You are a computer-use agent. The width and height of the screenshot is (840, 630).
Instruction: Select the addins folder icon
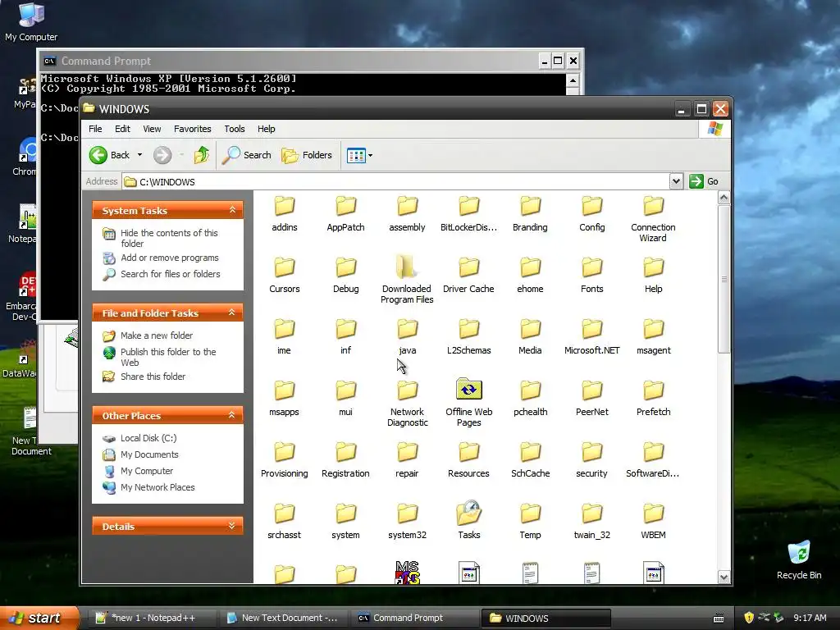tap(285, 206)
